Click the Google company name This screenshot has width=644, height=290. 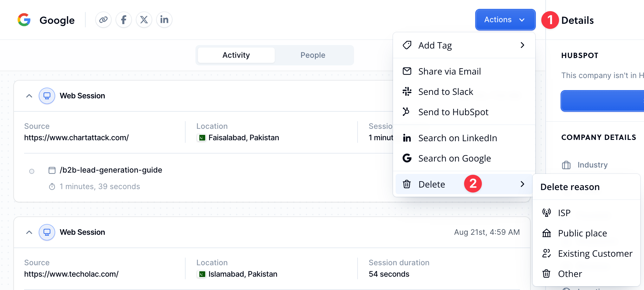click(x=57, y=20)
